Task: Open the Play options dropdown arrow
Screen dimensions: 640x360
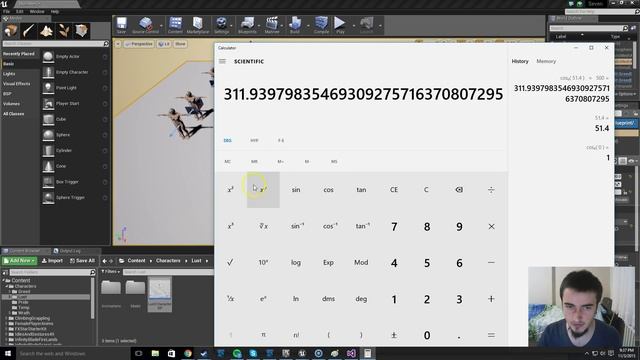Action: pos(353,26)
